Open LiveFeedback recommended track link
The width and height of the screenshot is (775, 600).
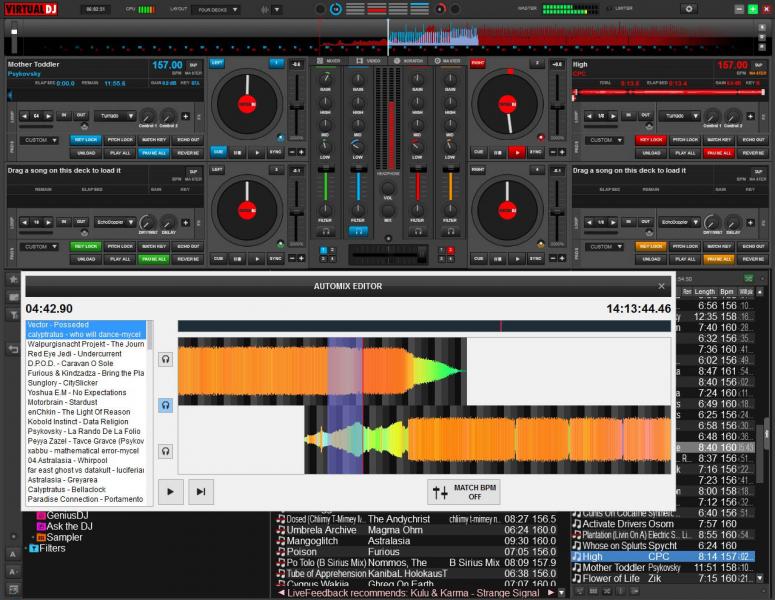pos(413,593)
